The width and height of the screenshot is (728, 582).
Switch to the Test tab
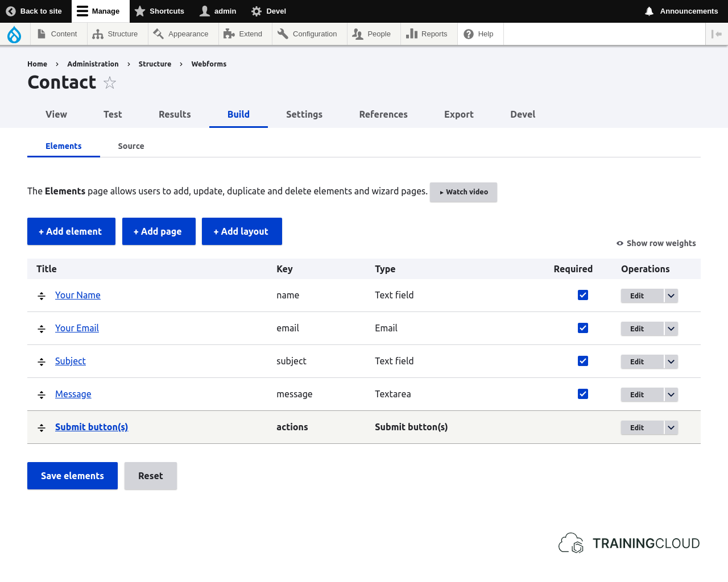(x=113, y=114)
